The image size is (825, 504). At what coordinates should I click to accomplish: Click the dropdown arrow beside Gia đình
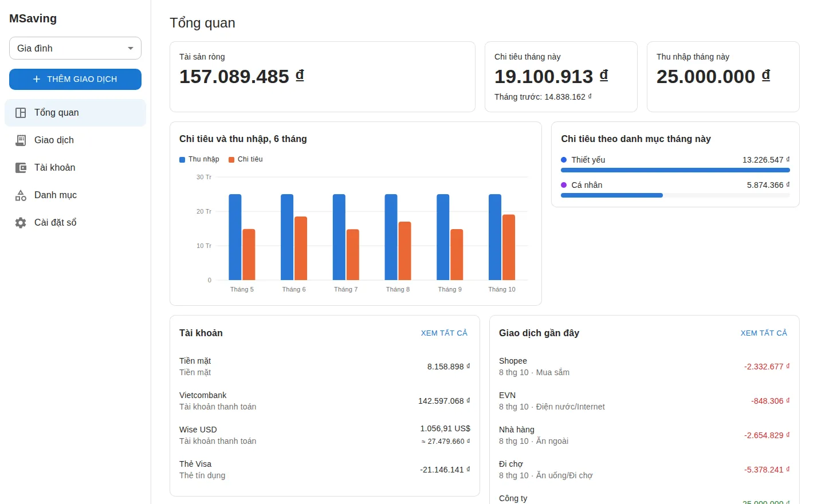[131, 48]
